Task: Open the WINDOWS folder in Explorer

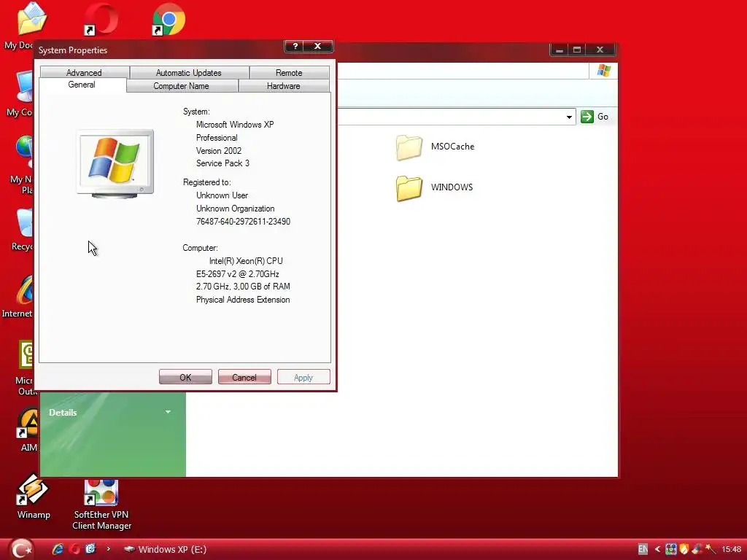Action: 435,187
